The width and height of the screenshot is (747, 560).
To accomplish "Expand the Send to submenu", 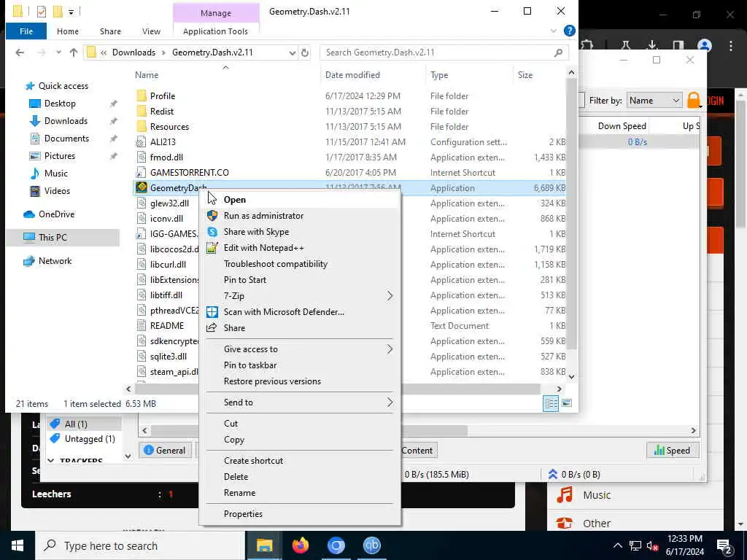I will tap(300, 402).
